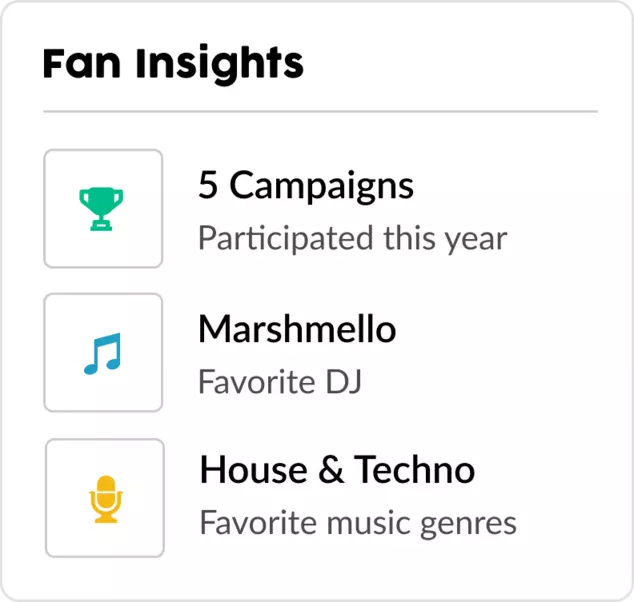Open the '5 Campaigns' insight heading
Screen dimensions: 634x602
[305, 185]
